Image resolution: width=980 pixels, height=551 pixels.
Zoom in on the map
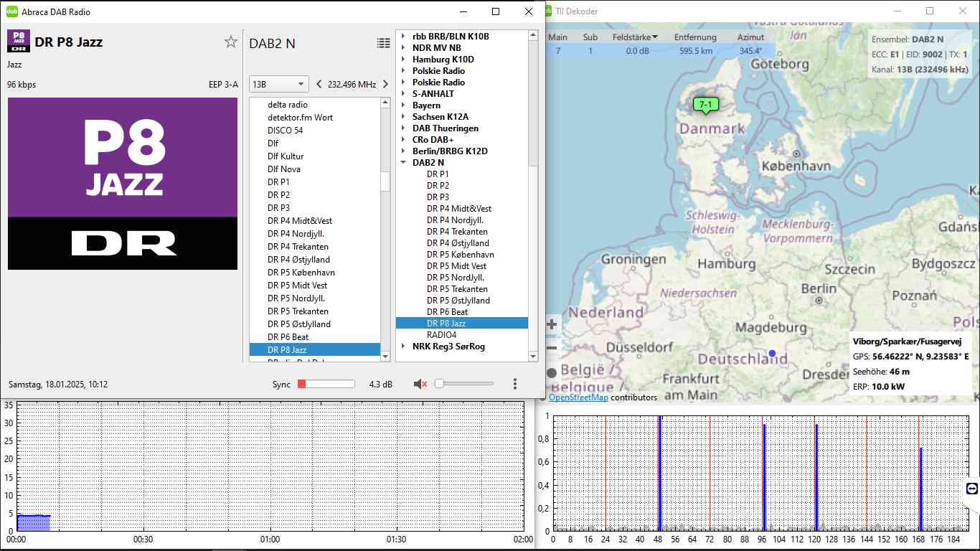point(552,324)
